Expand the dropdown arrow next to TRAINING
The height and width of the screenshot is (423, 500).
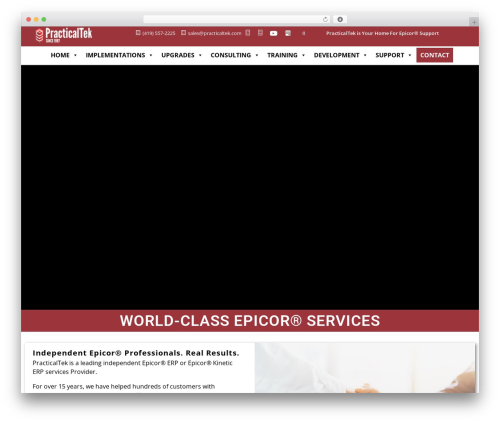[x=303, y=55]
